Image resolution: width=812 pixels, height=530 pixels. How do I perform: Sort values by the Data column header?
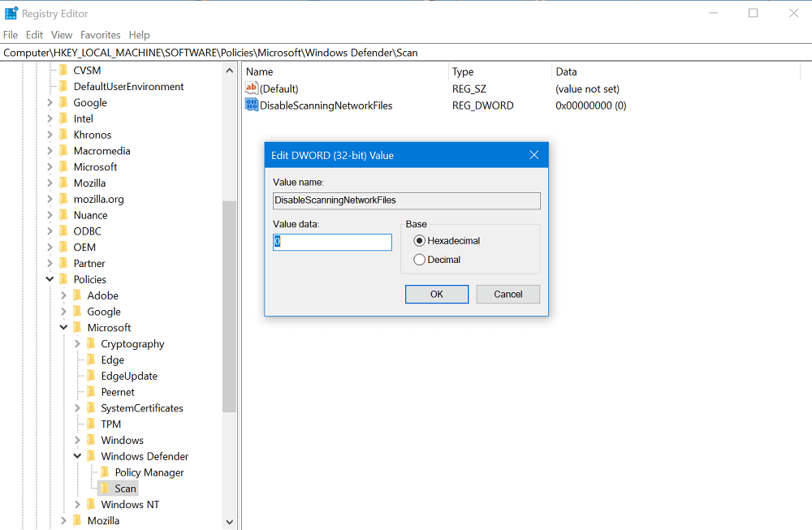[x=676, y=71]
